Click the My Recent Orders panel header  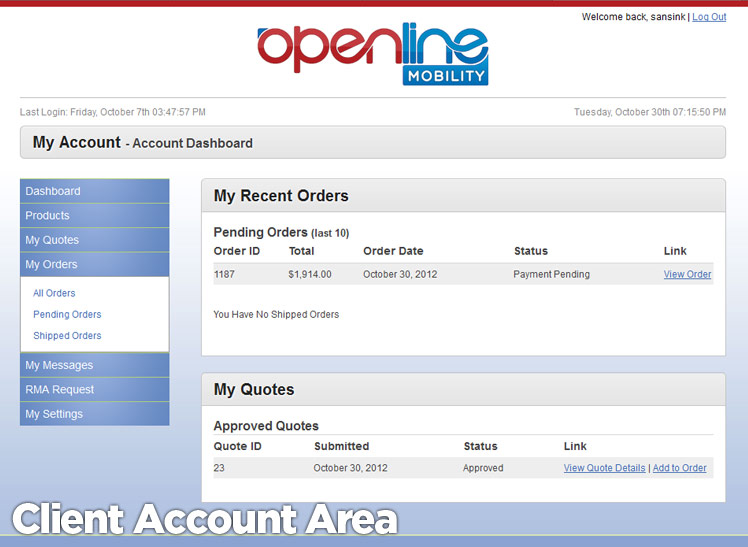(x=463, y=196)
